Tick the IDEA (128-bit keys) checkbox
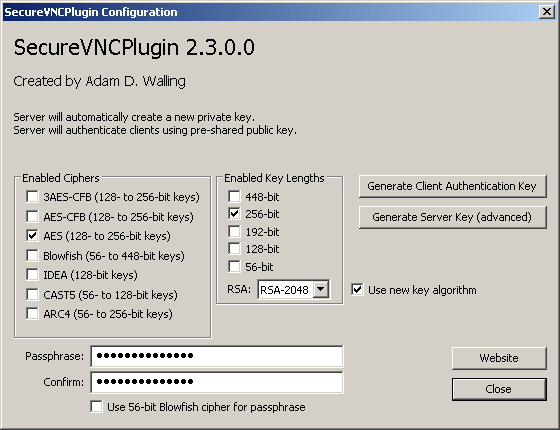The height and width of the screenshot is (430, 560). point(32,275)
